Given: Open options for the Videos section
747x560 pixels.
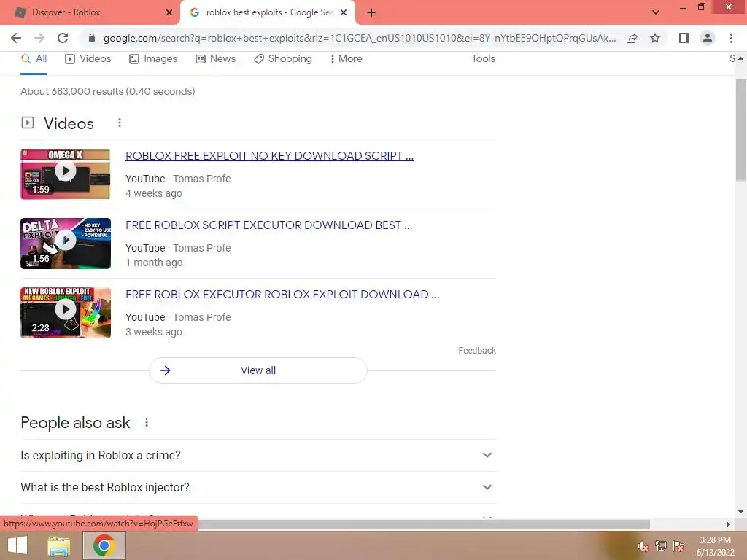Looking at the screenshot, I should pos(120,122).
